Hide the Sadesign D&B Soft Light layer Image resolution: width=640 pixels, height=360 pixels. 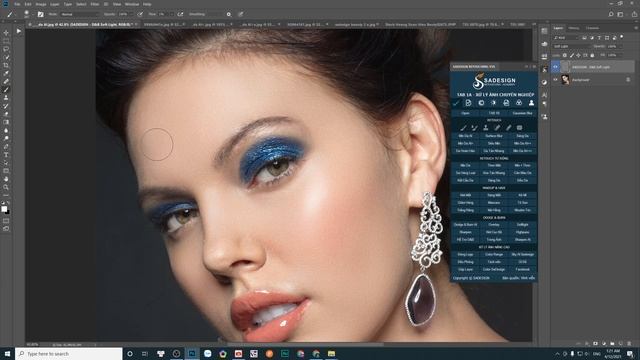click(x=555, y=67)
